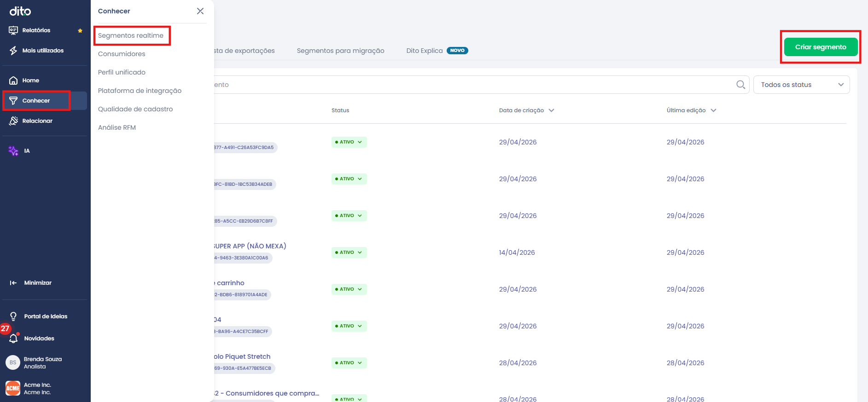868x402 pixels.
Task: Click the ID tag ending C26A53FC9DA5
Action: (245, 148)
